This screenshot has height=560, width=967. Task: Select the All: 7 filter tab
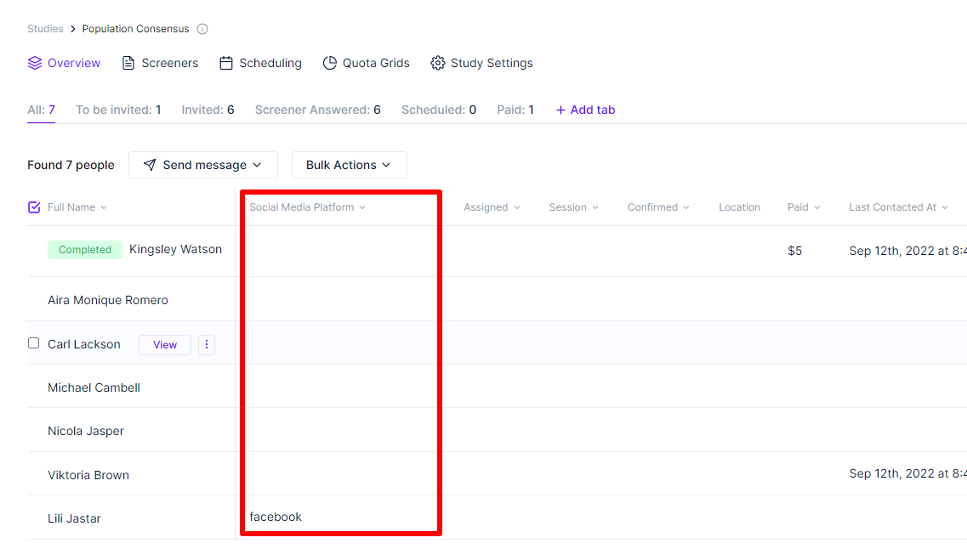pos(42,110)
